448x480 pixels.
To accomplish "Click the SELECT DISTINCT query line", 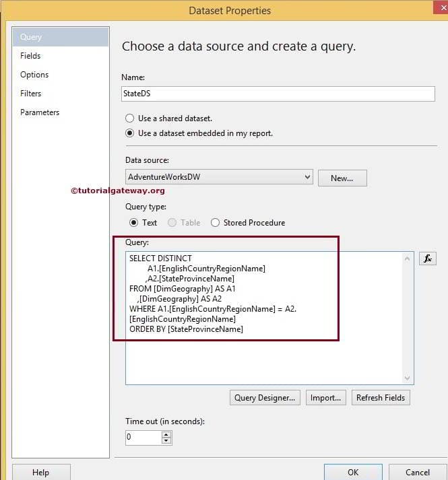I will pyautogui.click(x=160, y=259).
